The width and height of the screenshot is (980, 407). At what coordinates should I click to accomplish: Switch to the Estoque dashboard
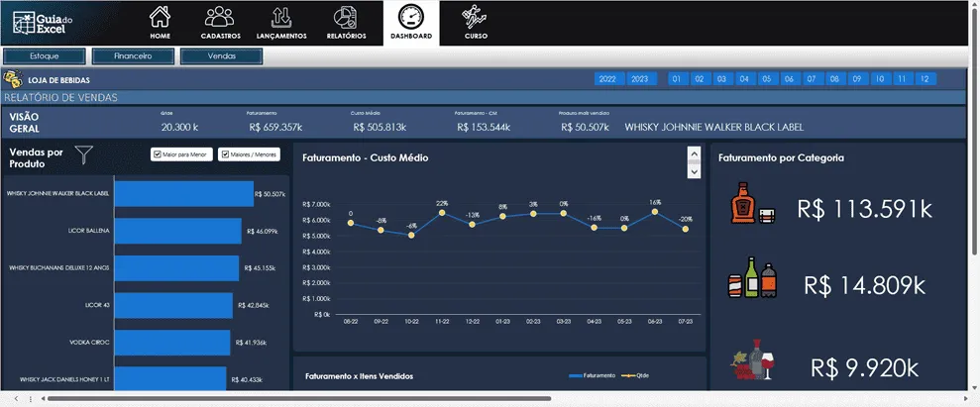(x=45, y=56)
